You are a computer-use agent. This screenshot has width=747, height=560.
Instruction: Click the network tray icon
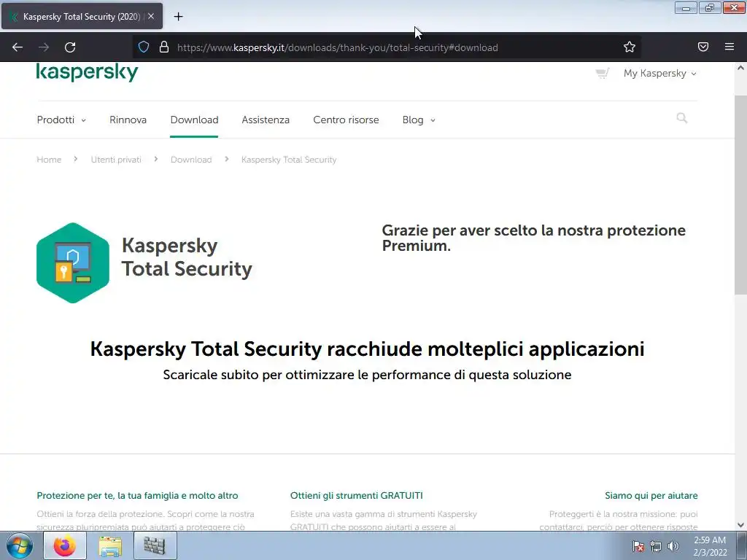coord(656,546)
